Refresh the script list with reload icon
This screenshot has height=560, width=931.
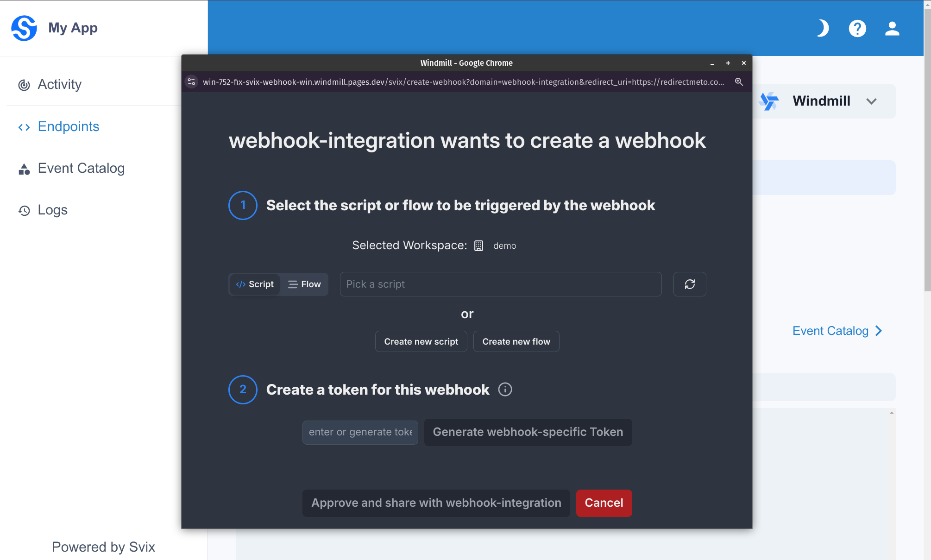point(690,284)
